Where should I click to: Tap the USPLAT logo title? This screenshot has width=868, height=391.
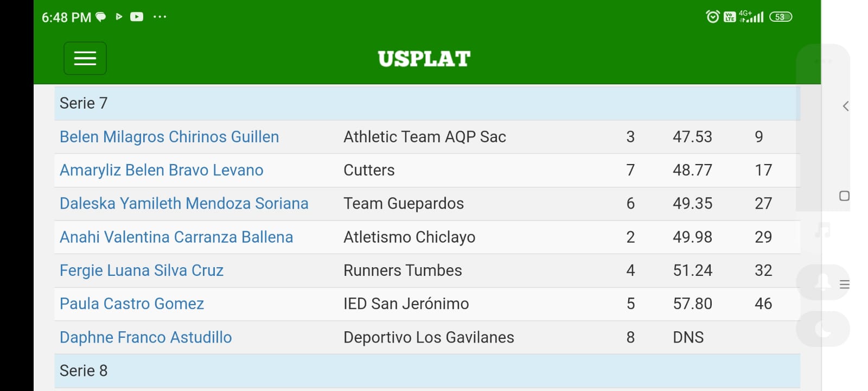click(424, 59)
